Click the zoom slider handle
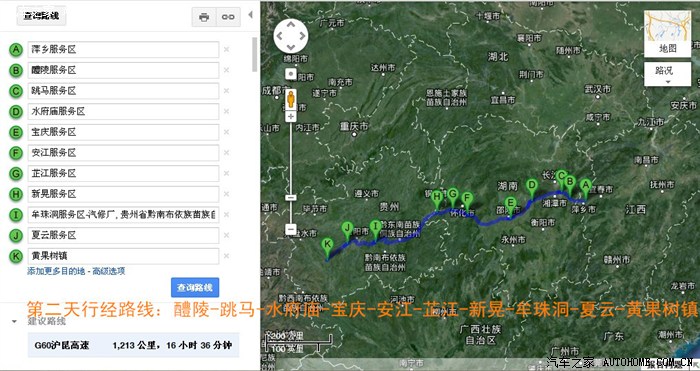 tap(291, 197)
